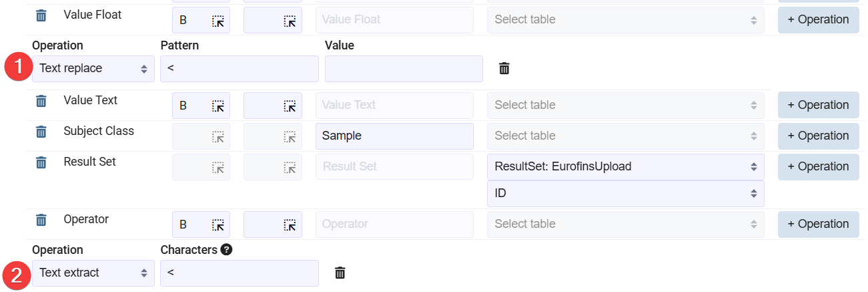The image size is (868, 292).
Task: Delete the Subject Class row
Action: [x=41, y=132]
